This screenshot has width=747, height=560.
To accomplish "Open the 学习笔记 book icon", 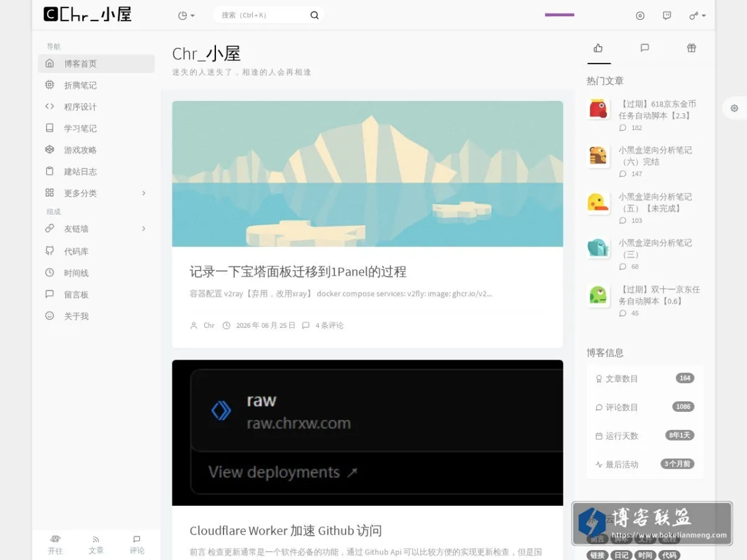I will pyautogui.click(x=50, y=128).
